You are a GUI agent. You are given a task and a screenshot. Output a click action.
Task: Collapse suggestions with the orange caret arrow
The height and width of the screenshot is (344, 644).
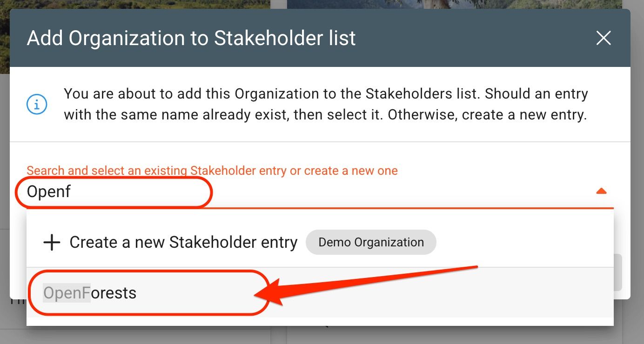(x=601, y=191)
